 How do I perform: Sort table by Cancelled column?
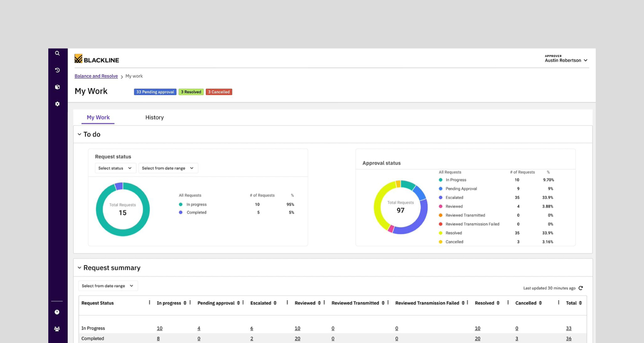click(x=540, y=303)
